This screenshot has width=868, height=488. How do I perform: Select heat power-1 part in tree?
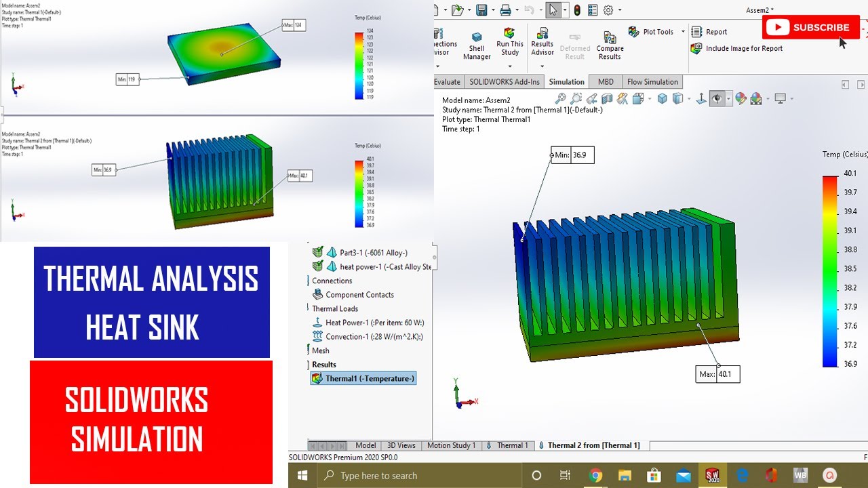372,266
